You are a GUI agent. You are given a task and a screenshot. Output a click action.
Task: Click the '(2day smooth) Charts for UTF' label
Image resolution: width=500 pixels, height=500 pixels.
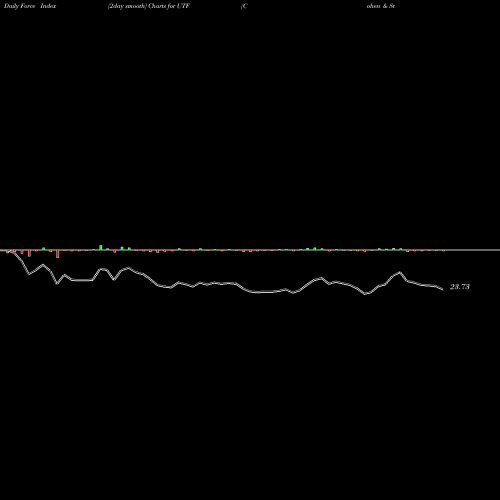click(149, 6)
